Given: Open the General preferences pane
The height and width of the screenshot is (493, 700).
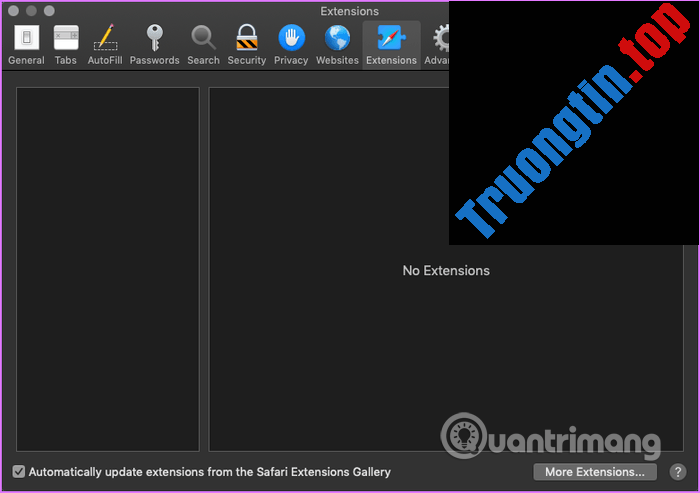Looking at the screenshot, I should [x=26, y=44].
